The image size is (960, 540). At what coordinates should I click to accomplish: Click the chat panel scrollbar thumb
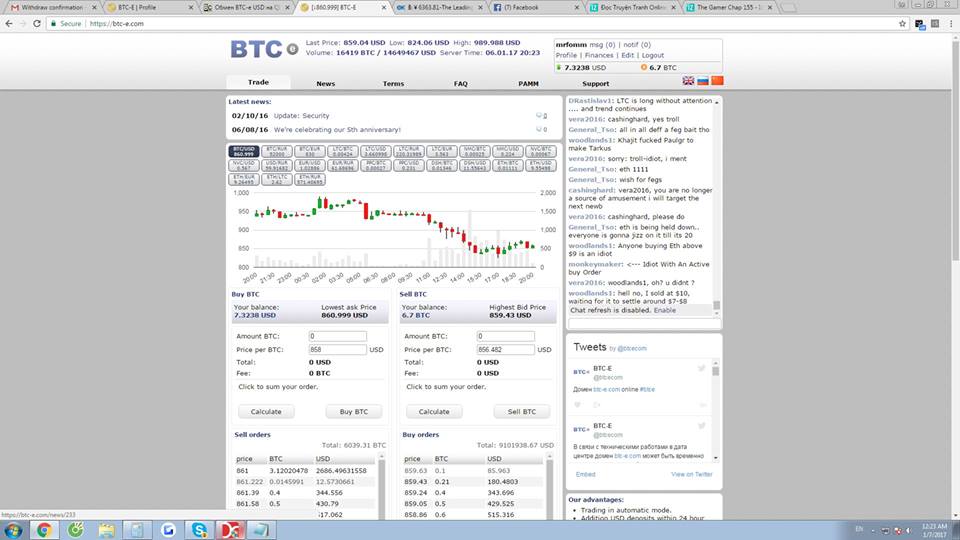(x=716, y=306)
